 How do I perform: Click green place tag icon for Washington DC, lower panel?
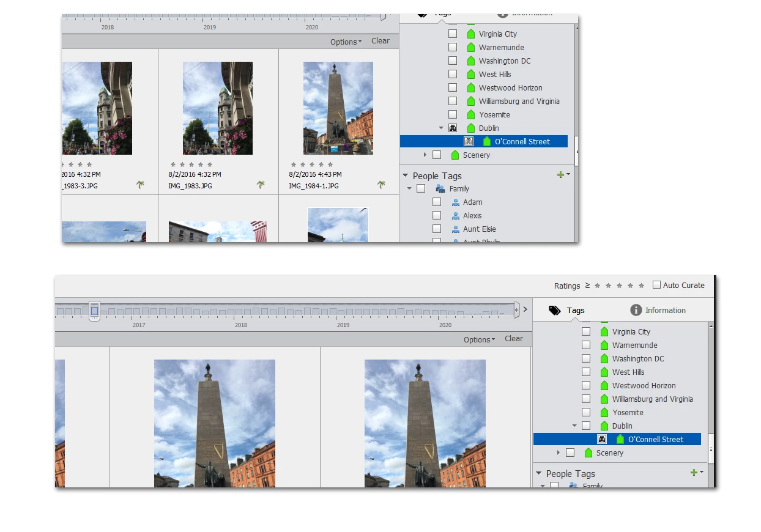click(x=604, y=358)
